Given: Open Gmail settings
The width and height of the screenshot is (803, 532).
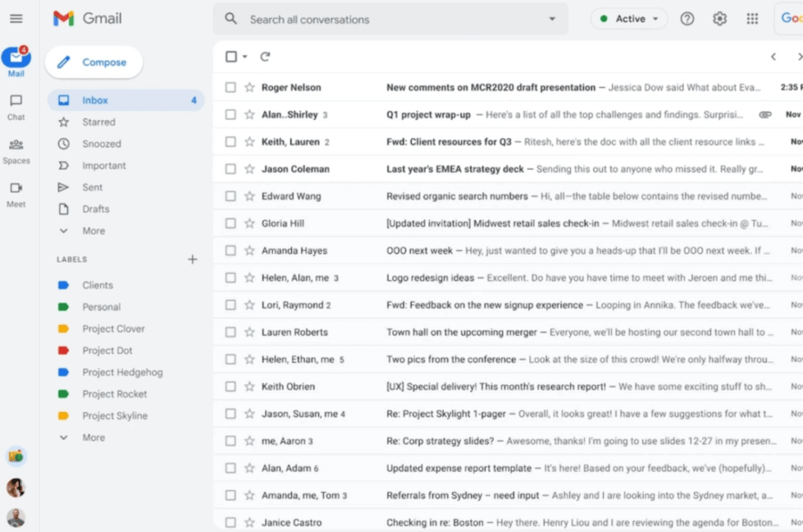Looking at the screenshot, I should (720, 17).
